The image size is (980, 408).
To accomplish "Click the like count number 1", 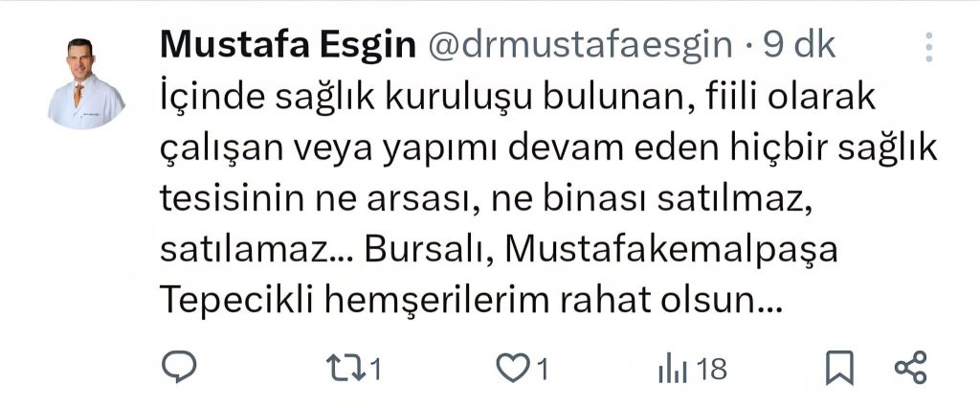I will [x=543, y=369].
